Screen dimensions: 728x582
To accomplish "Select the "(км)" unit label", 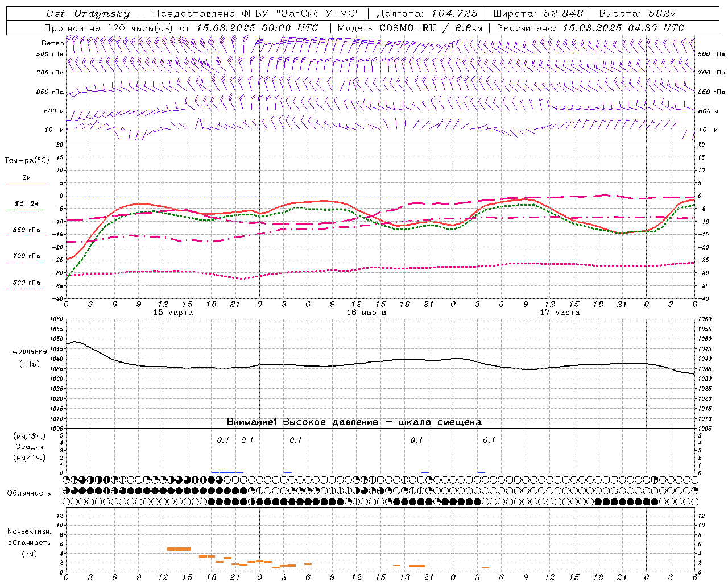I will pos(29,554).
